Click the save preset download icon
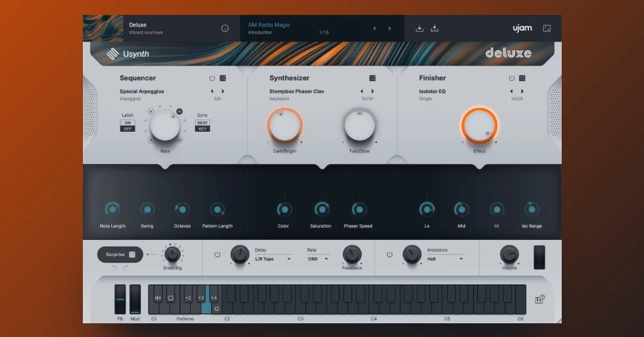 click(419, 29)
